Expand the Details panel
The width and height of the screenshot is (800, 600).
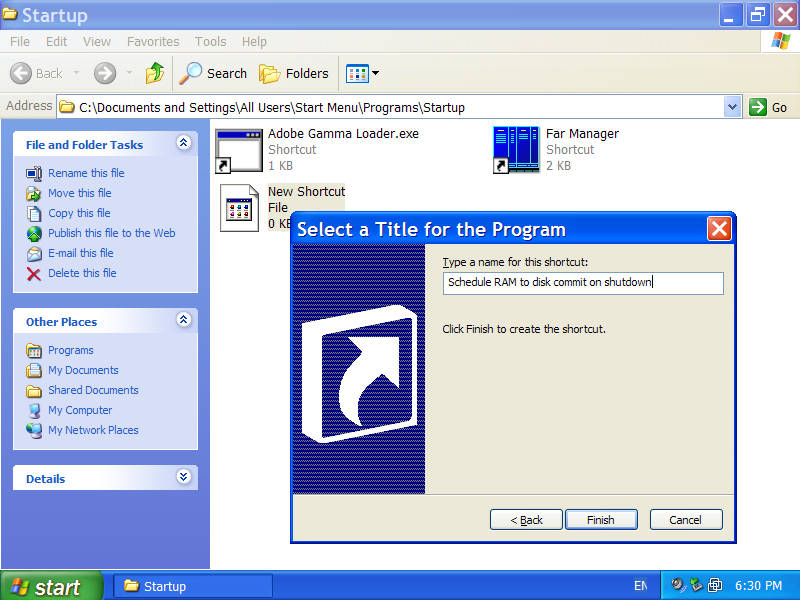(x=184, y=477)
